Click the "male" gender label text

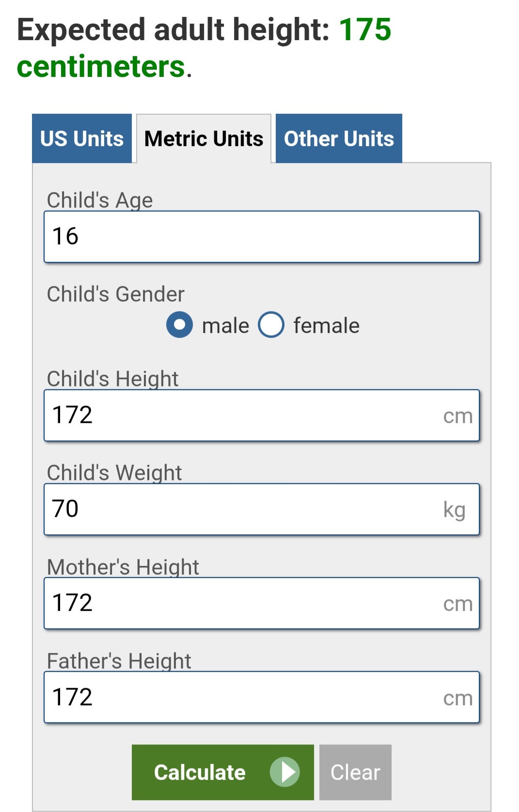(x=225, y=325)
